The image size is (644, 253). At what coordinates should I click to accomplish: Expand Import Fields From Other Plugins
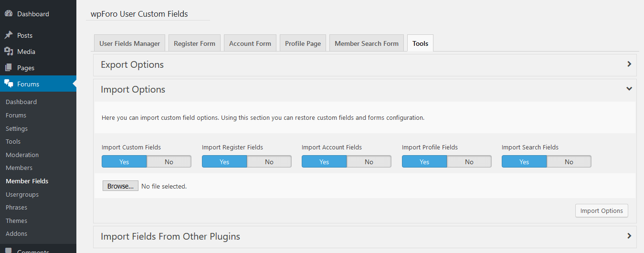coord(629,236)
